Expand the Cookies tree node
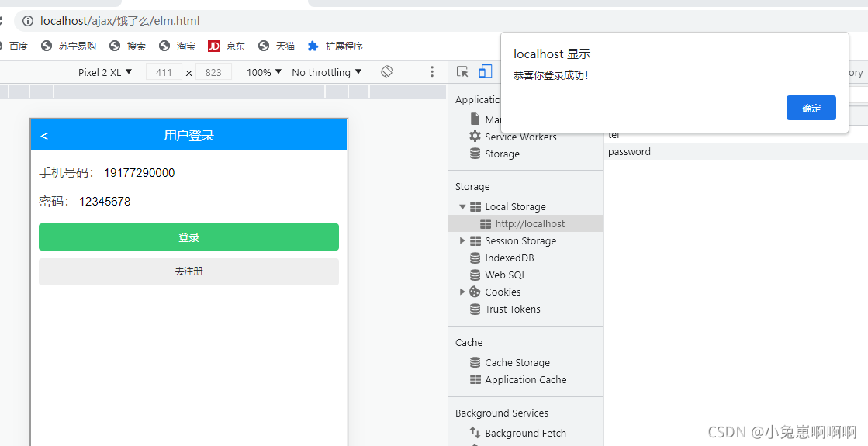 (x=462, y=292)
